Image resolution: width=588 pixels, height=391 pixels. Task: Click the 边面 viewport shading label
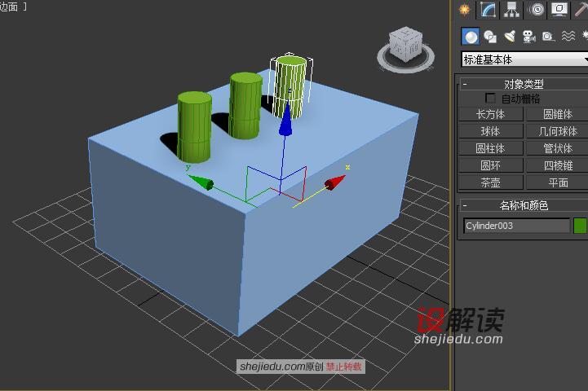pos(9,7)
